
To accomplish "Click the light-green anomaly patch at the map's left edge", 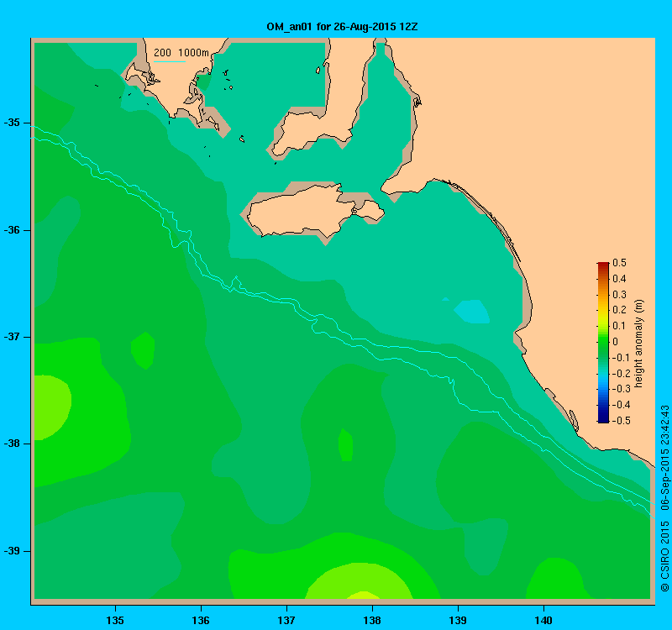I will (51, 407).
